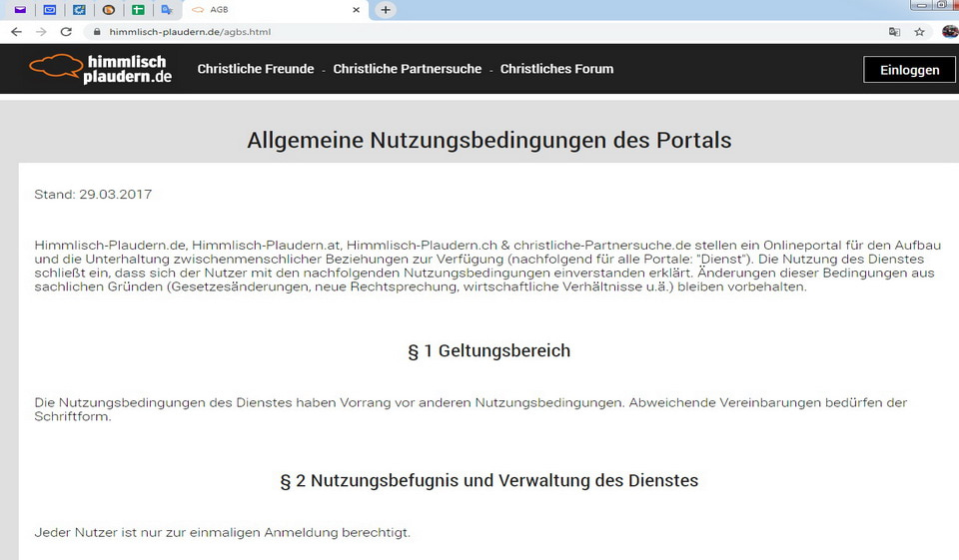Click heading Allgemeine Nutzungsbedingungen des Portals
Screen dimensions: 959x560
(x=489, y=141)
